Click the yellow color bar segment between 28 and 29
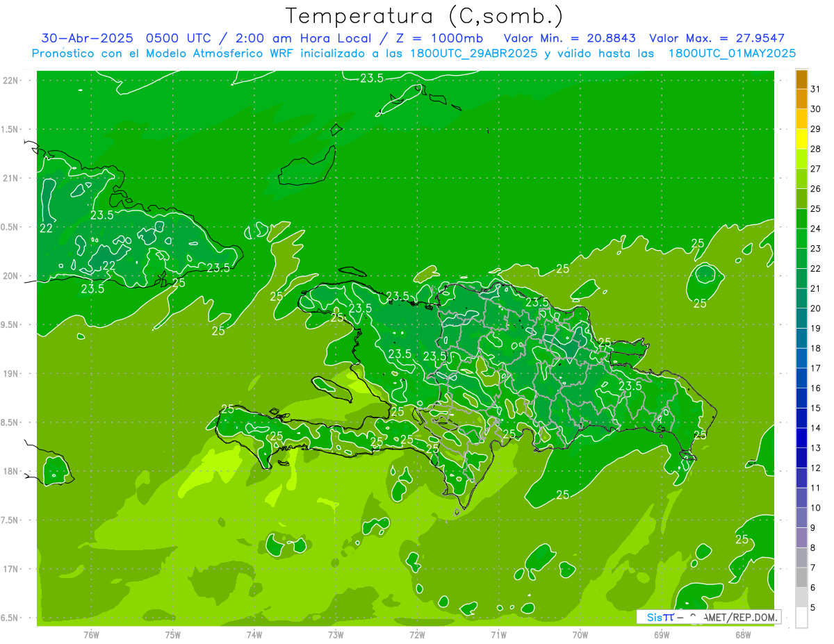 (x=801, y=138)
